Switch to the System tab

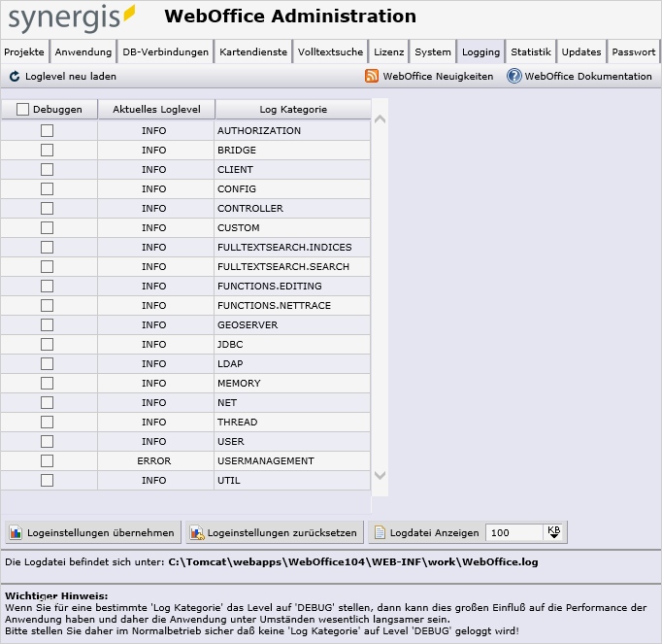pyautogui.click(x=433, y=52)
